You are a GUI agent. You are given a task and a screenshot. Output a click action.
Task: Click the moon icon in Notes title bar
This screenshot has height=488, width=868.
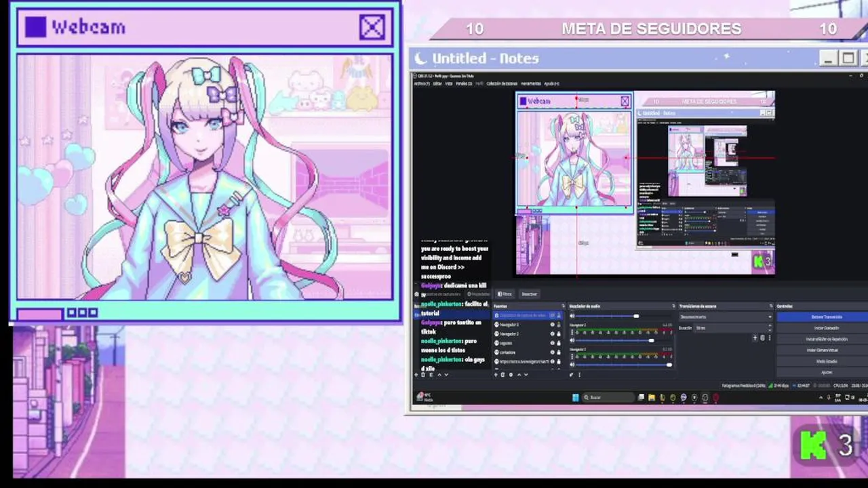[x=421, y=58]
